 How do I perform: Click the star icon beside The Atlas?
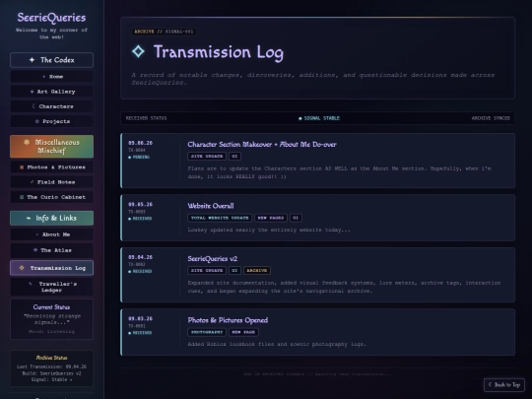click(35, 250)
